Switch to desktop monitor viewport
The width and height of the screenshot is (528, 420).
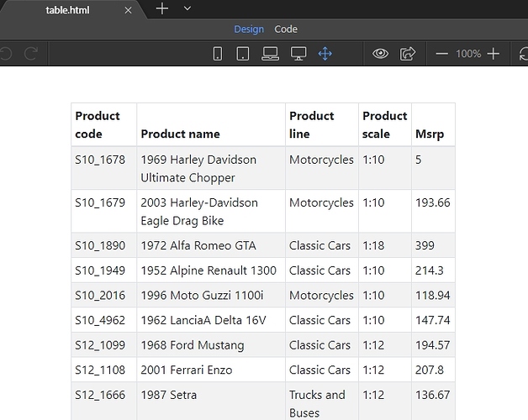(x=298, y=54)
